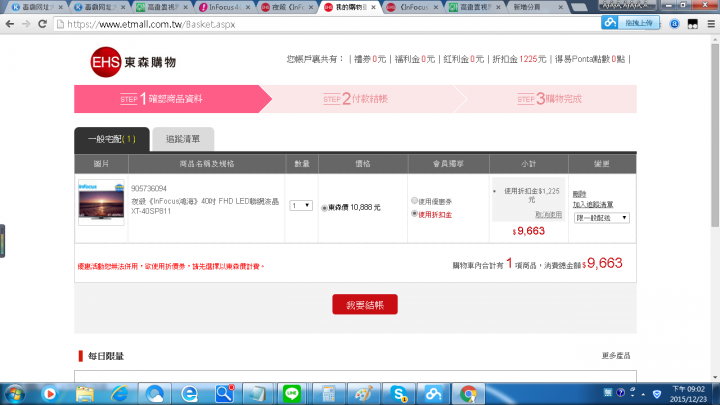Viewport: 720px width, 405px height.
Task: Click 更多產品 link
Action: point(616,355)
